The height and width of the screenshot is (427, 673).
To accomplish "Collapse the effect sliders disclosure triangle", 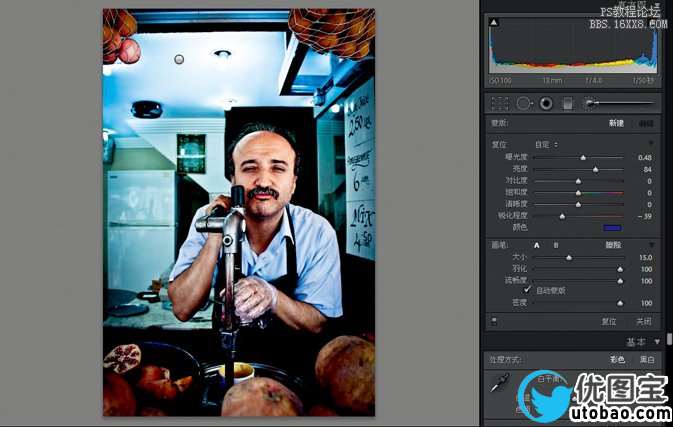I will click(651, 144).
